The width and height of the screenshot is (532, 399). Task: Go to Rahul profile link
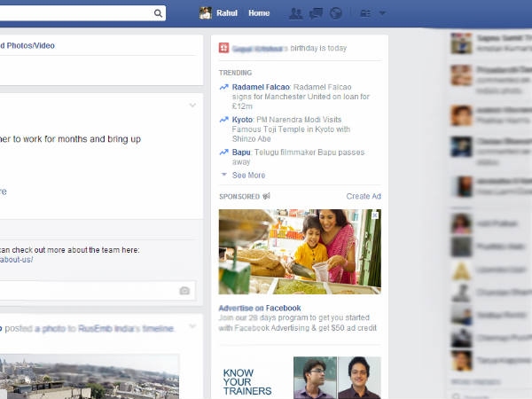tap(227, 13)
